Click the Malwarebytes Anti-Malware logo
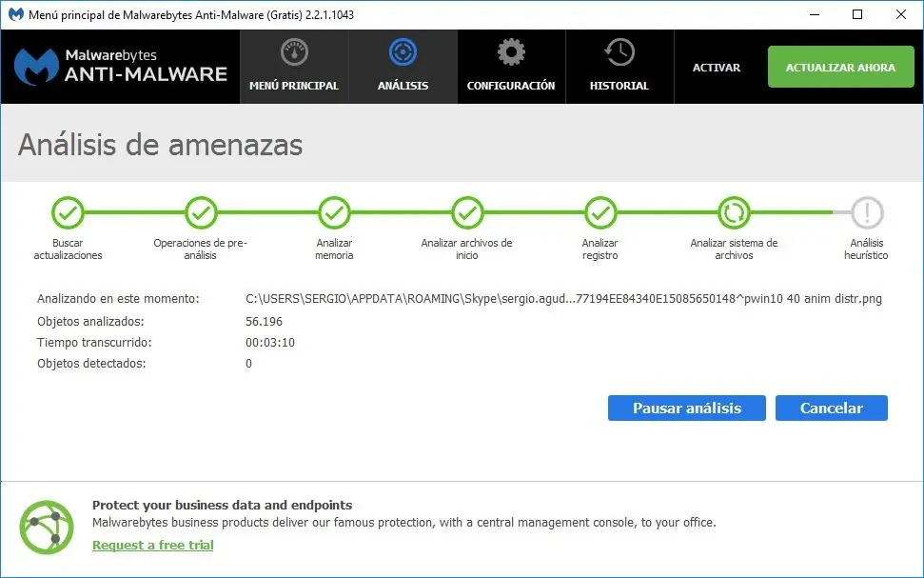This screenshot has width=924, height=578. 121,67
